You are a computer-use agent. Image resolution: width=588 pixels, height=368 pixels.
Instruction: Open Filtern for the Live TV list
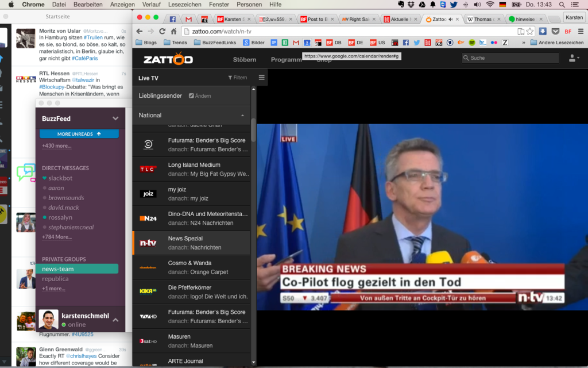pyautogui.click(x=237, y=78)
